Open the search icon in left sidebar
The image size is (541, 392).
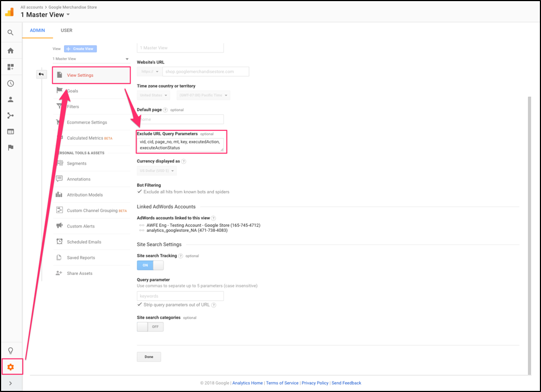(x=10, y=33)
